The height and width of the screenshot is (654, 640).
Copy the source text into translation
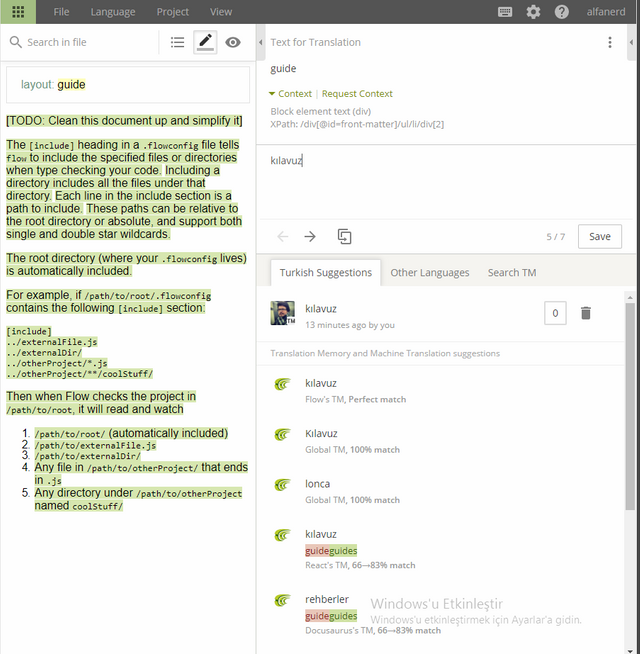[x=344, y=236]
